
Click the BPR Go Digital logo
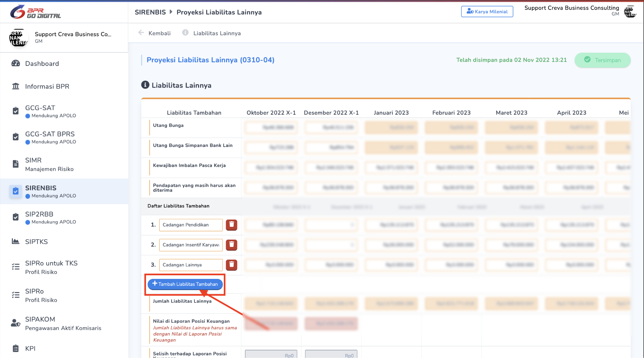tap(35, 12)
